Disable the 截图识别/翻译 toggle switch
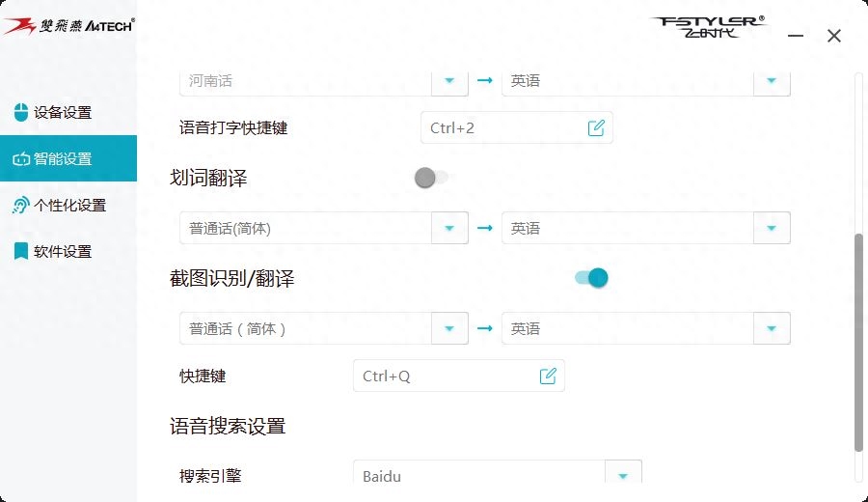Screen dimensions: 868x502 click(x=591, y=278)
